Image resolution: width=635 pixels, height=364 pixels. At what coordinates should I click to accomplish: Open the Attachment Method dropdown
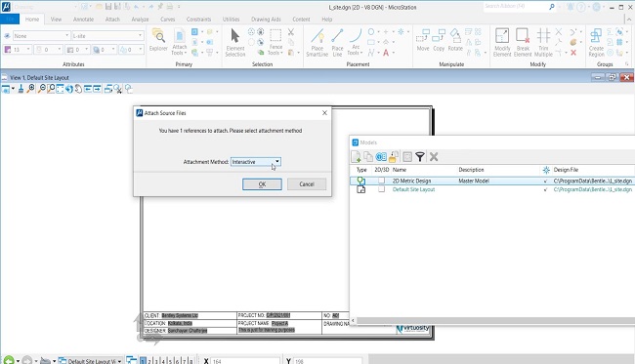tap(256, 162)
